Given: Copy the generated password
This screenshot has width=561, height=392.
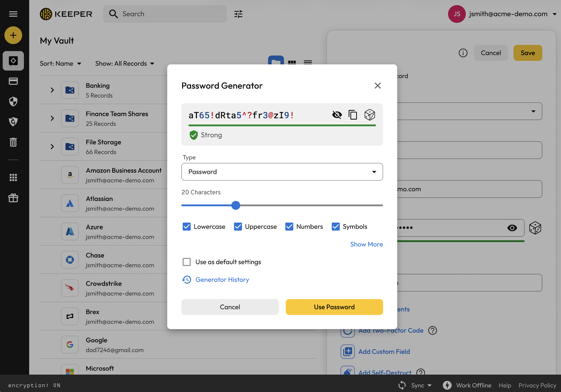Looking at the screenshot, I should coord(353,115).
